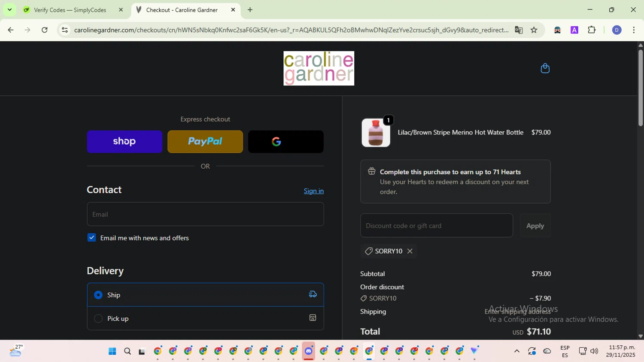
Task: Go back to previous page
Action: 11,30
